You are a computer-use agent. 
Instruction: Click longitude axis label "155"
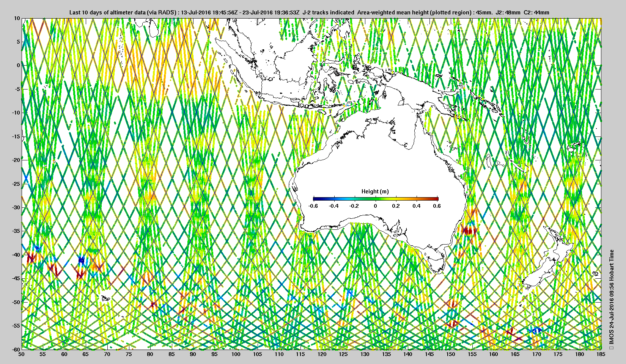click(472, 354)
